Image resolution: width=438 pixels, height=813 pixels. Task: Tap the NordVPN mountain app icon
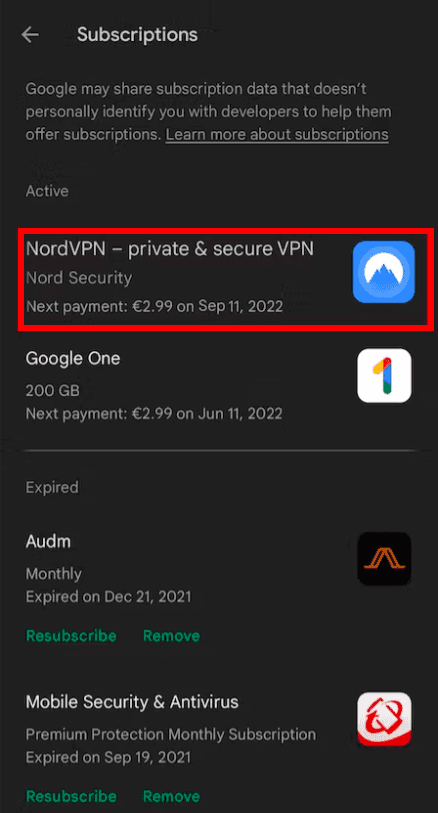[384, 272]
